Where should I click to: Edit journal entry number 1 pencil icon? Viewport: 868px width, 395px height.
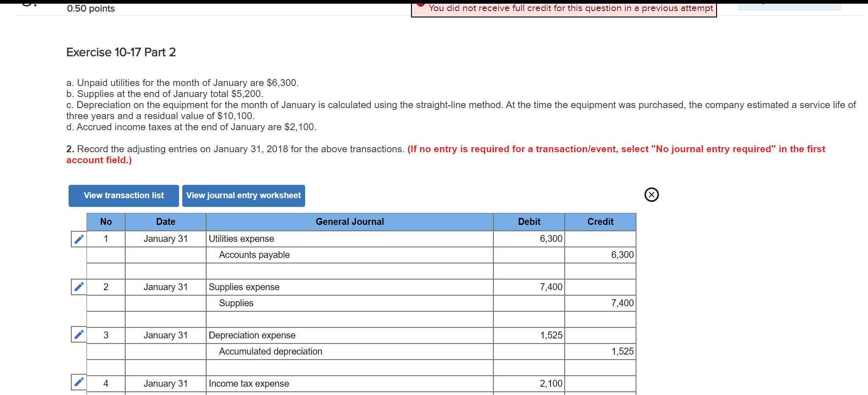pos(79,239)
